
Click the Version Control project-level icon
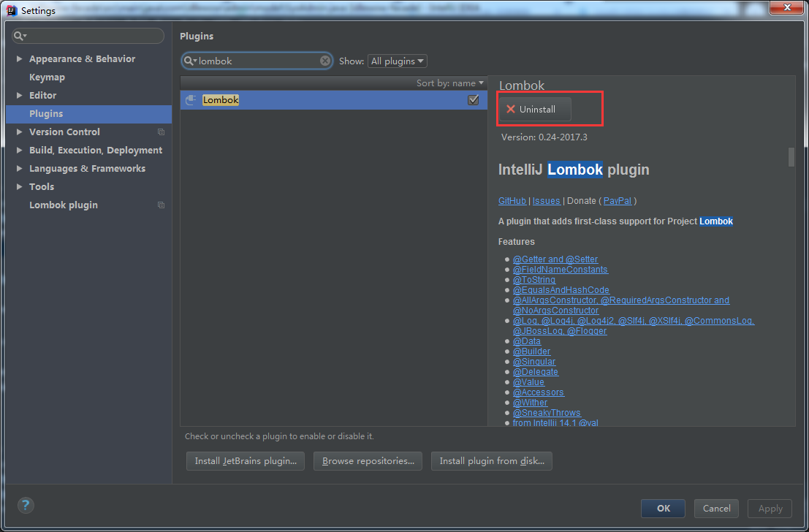click(161, 132)
